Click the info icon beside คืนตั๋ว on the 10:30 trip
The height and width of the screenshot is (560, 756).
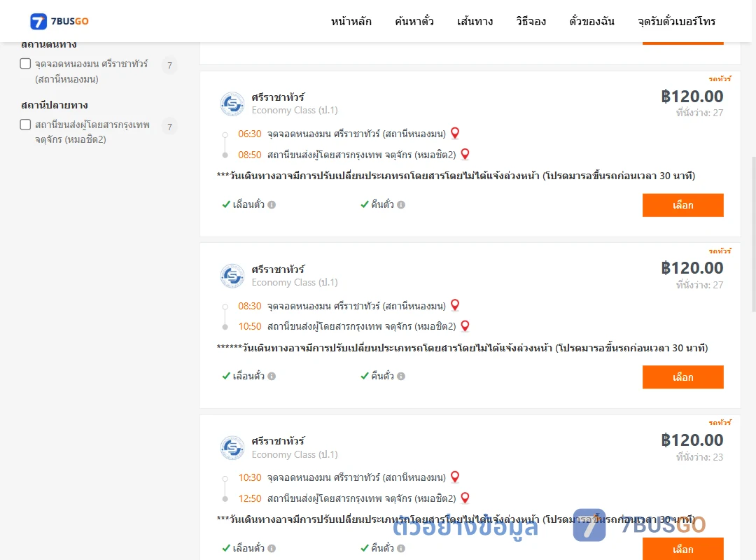401,548
